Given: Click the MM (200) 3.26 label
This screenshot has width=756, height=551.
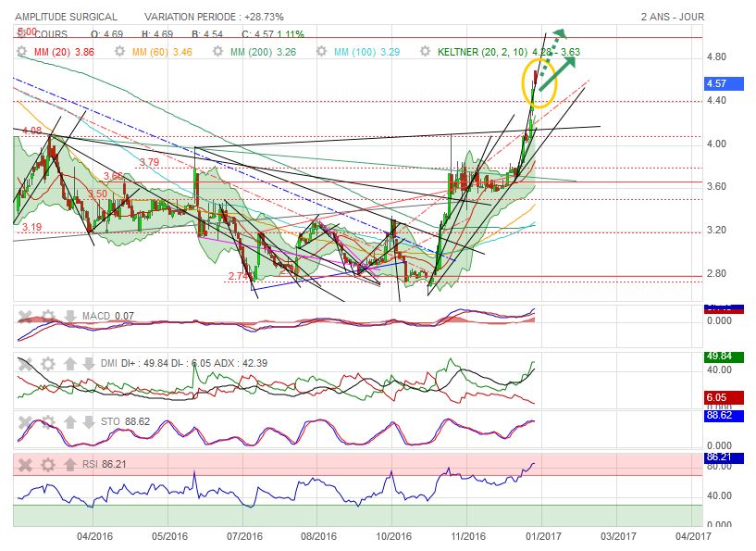Looking at the screenshot, I should pyautogui.click(x=263, y=52).
